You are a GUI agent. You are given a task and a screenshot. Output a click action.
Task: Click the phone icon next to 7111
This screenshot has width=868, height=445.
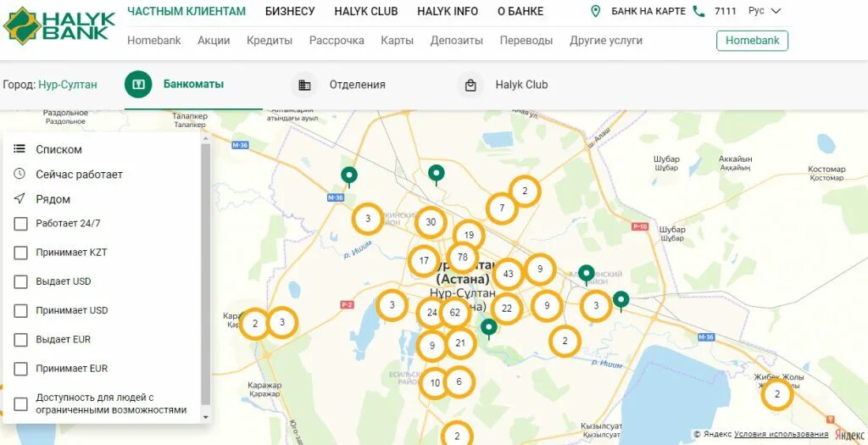[699, 11]
